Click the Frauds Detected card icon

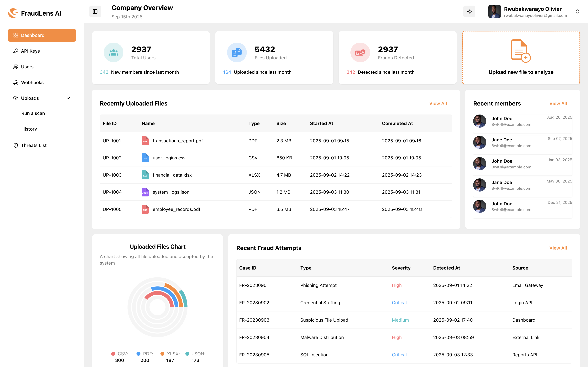click(x=360, y=52)
